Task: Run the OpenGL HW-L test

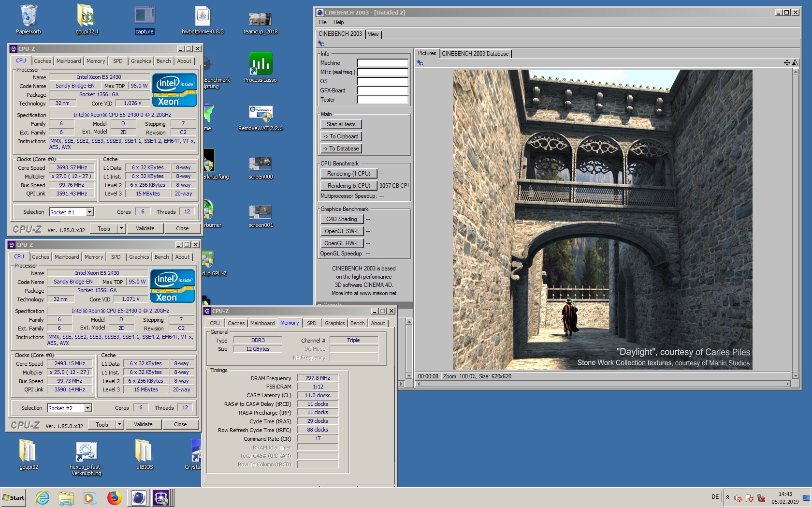Action: (x=341, y=243)
